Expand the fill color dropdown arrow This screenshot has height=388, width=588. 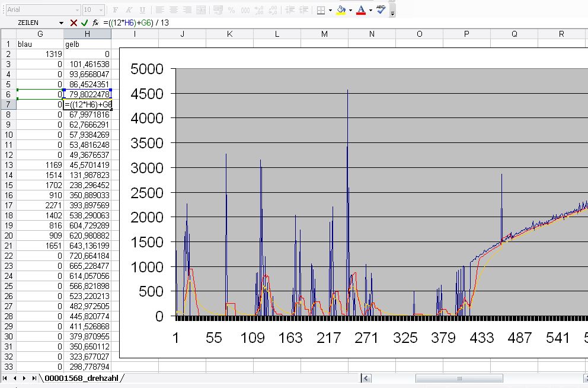pyautogui.click(x=350, y=10)
